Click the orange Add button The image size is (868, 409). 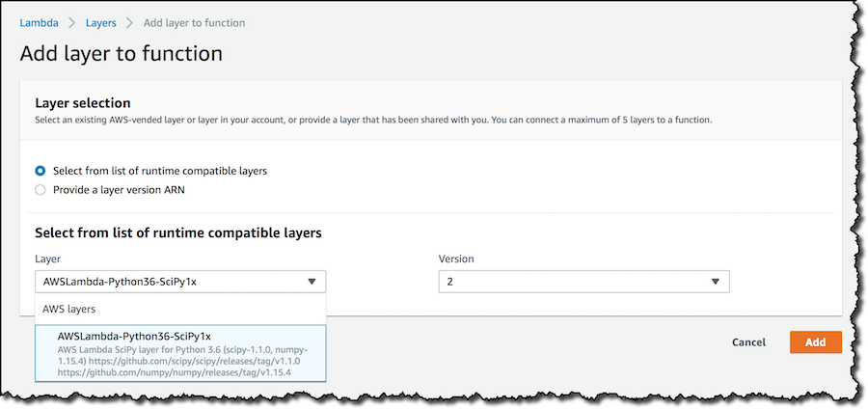click(x=815, y=342)
